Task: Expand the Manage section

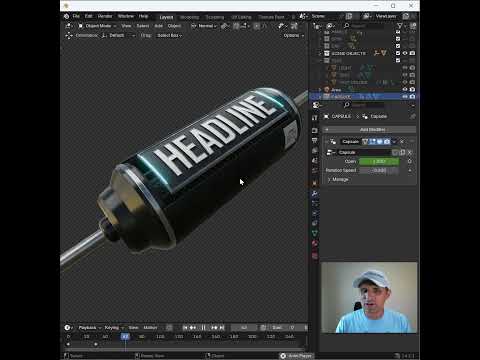Action: (338, 179)
